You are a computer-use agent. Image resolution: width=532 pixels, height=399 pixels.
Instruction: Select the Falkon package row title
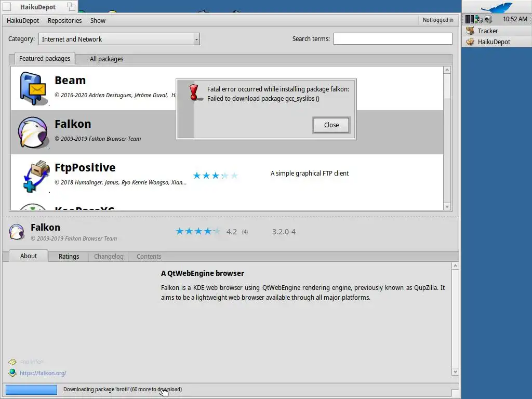point(73,124)
